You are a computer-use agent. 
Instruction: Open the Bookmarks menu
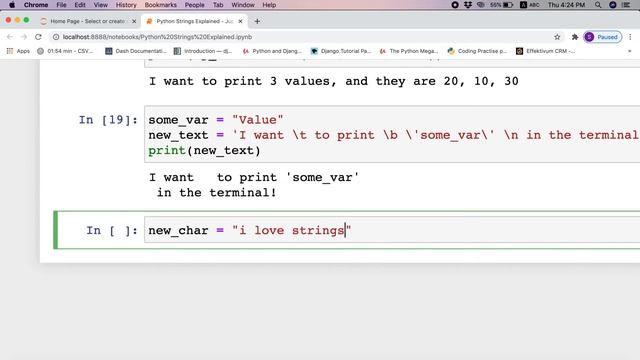point(160,5)
